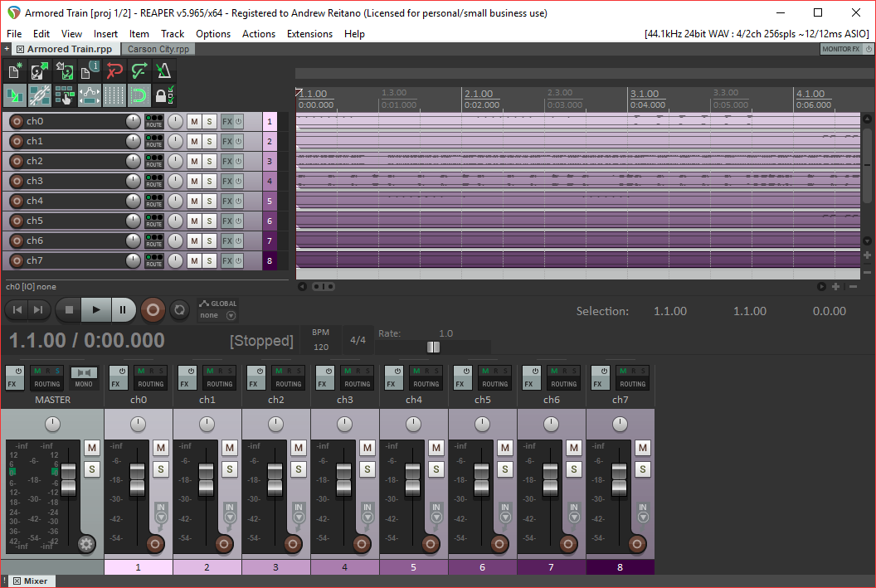Click the New Project toolbar icon
This screenshot has height=588, width=876.
[15, 71]
